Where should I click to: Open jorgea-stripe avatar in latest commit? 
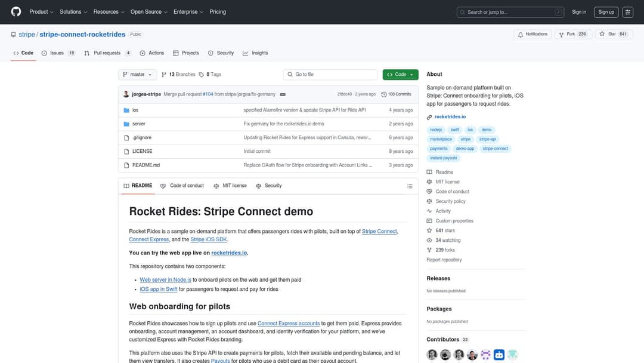pos(126,94)
